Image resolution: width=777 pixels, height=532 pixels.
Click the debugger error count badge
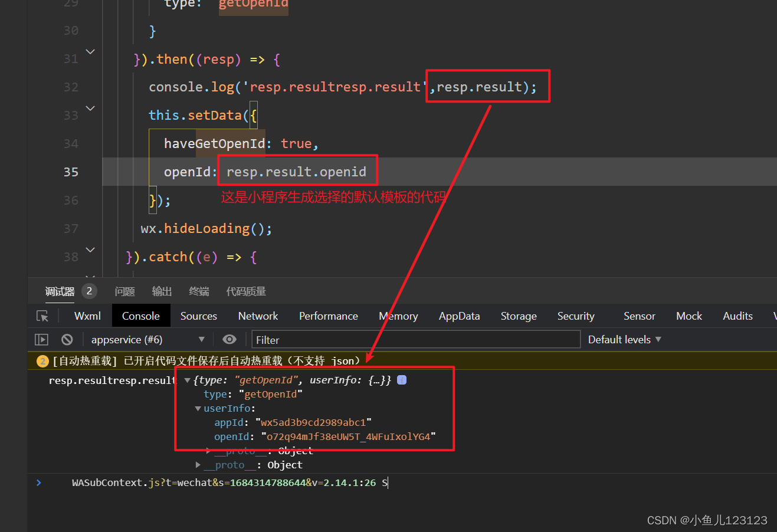[88, 290]
